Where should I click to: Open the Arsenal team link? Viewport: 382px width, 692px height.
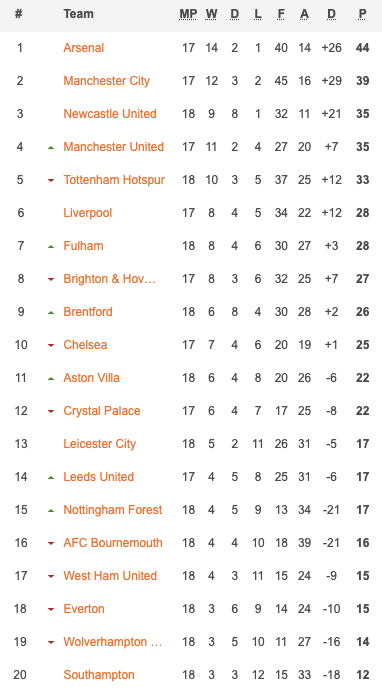84,48
